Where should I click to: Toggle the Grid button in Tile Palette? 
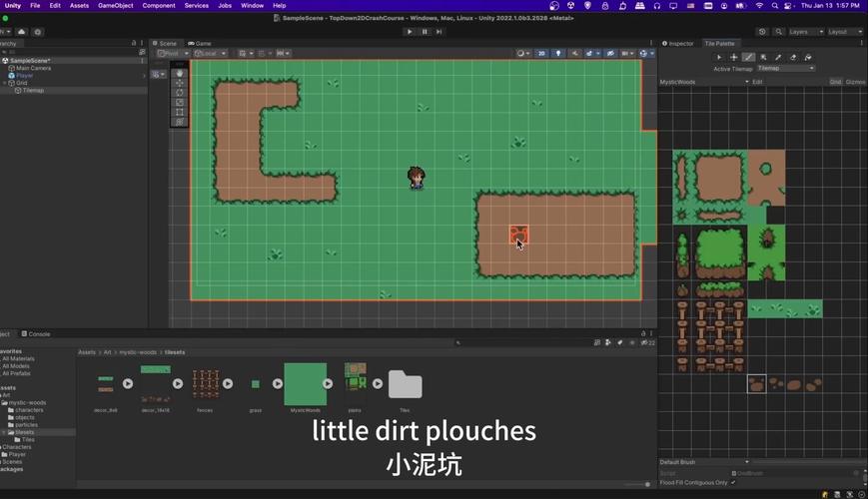[835, 82]
